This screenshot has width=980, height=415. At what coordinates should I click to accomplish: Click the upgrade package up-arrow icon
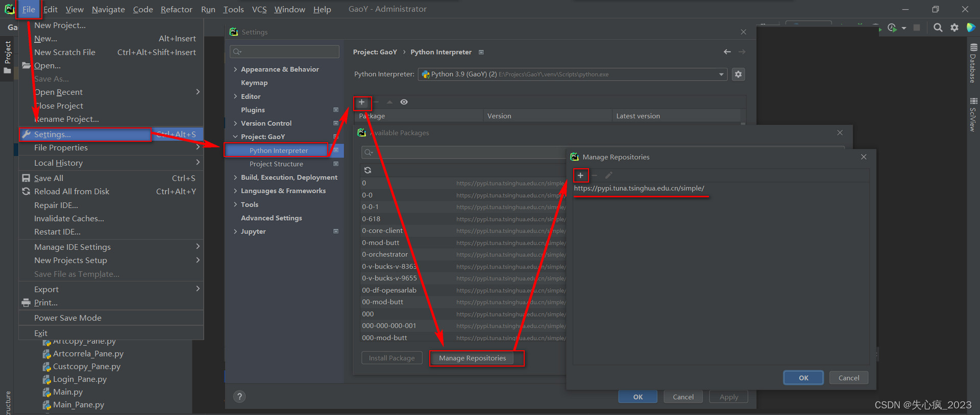(x=389, y=102)
